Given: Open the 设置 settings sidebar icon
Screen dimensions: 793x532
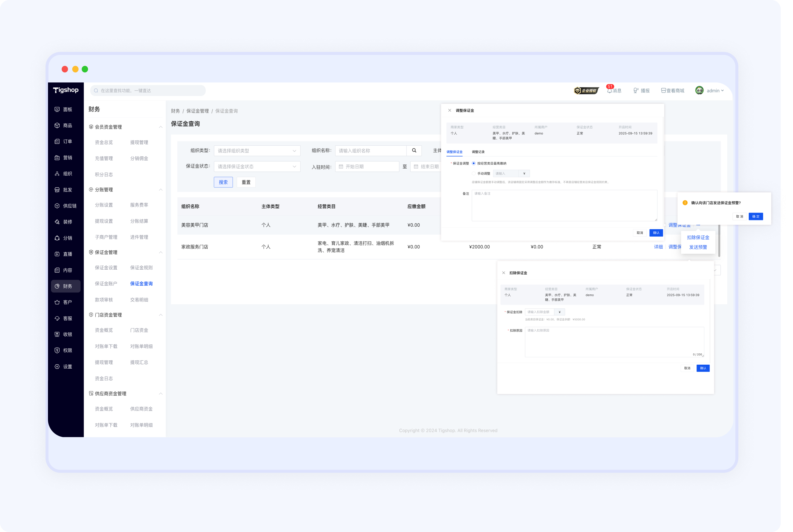Looking at the screenshot, I should tap(57, 366).
